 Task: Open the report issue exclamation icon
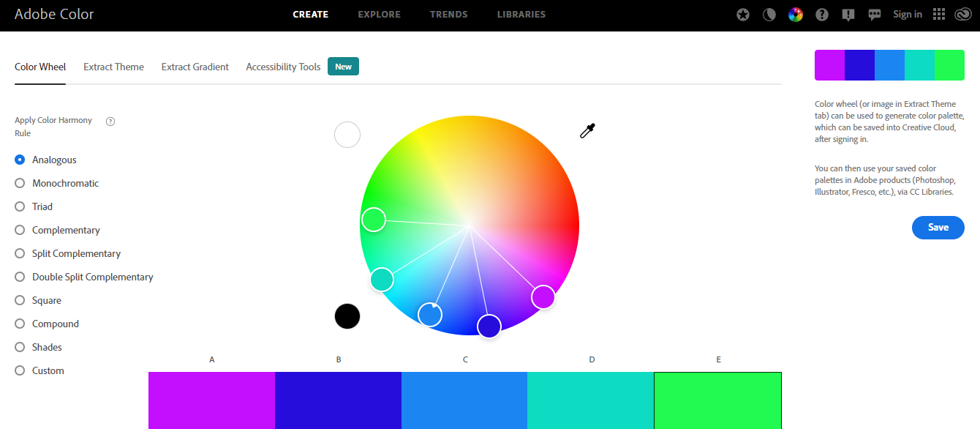click(848, 14)
